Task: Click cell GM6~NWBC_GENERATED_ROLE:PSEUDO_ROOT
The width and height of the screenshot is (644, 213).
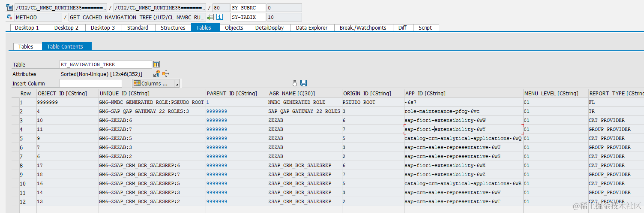Action: click(152, 102)
